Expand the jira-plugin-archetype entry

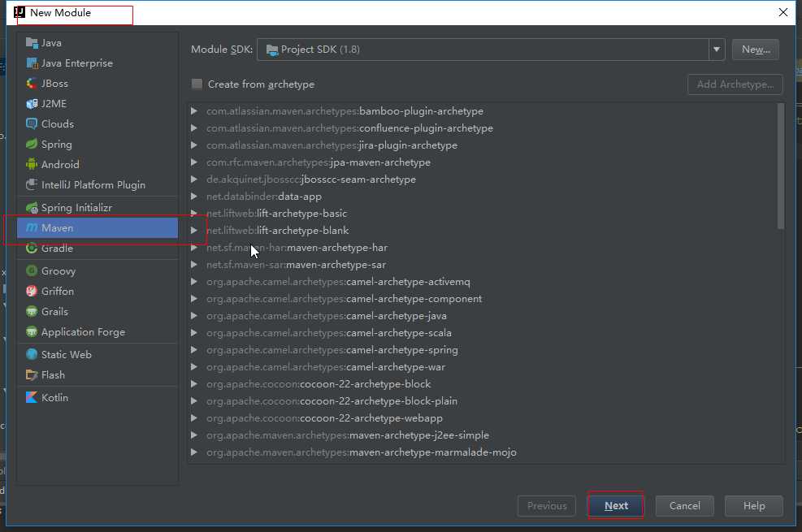tap(194, 145)
